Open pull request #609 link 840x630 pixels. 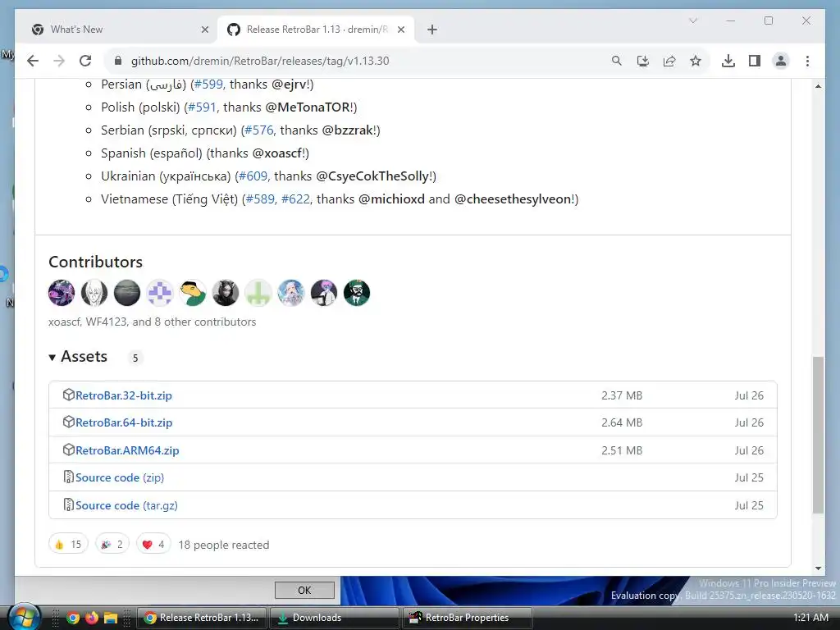click(253, 176)
